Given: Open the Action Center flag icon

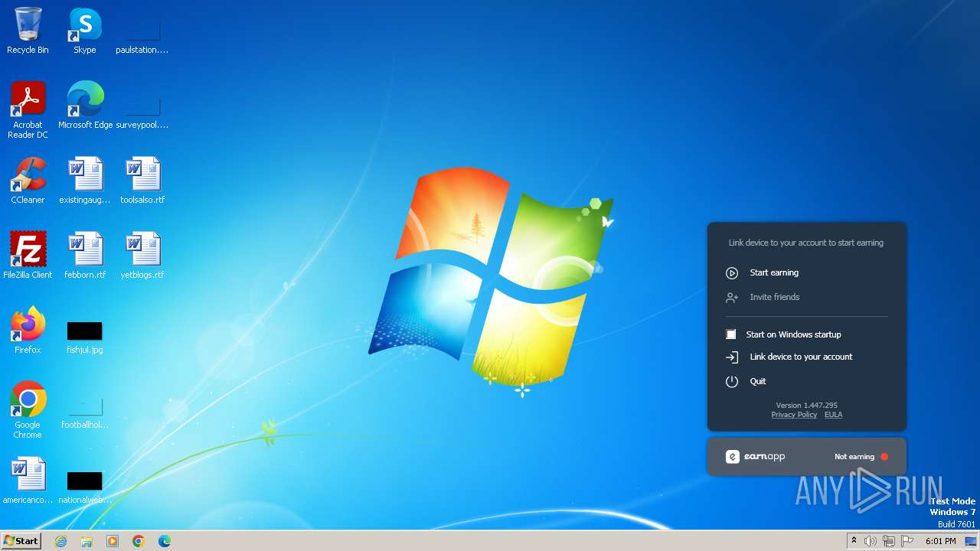Looking at the screenshot, I should click(907, 541).
